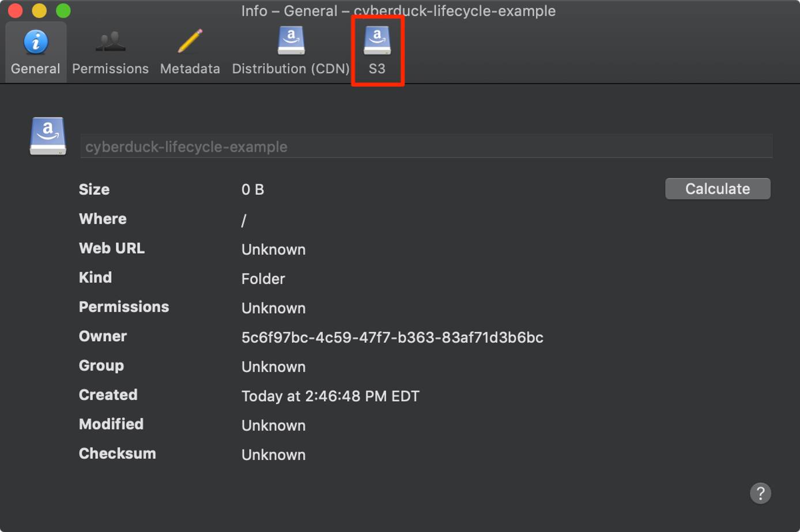This screenshot has height=532, width=800.
Task: Click the Kind value labeled Folder
Action: [263, 278]
